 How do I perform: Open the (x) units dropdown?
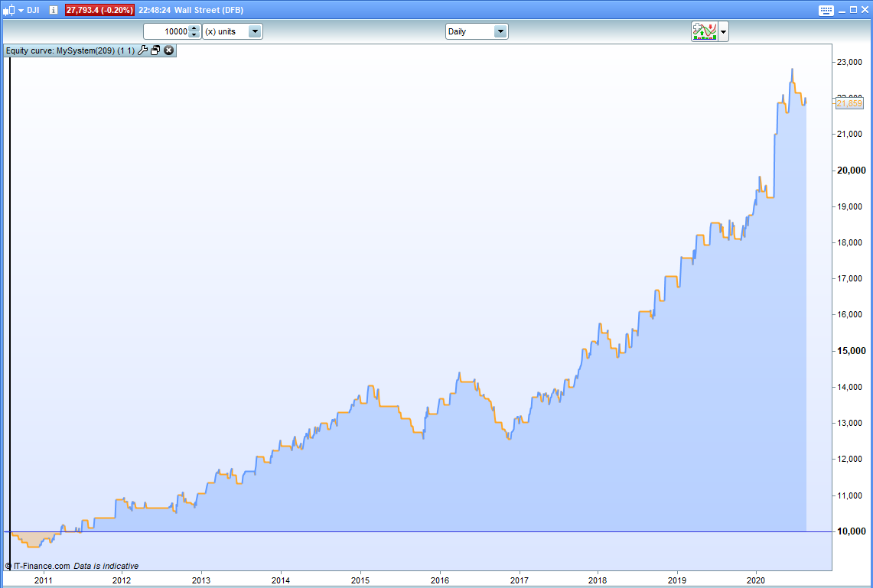tap(232, 31)
